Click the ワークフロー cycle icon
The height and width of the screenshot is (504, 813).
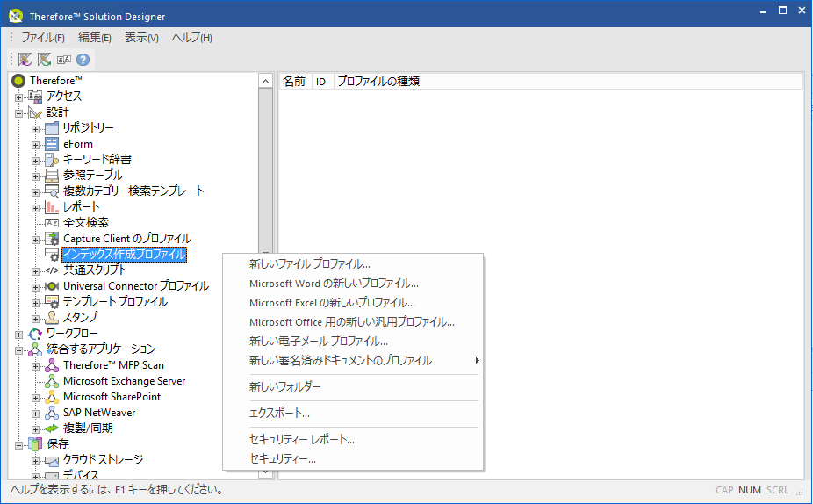point(35,334)
